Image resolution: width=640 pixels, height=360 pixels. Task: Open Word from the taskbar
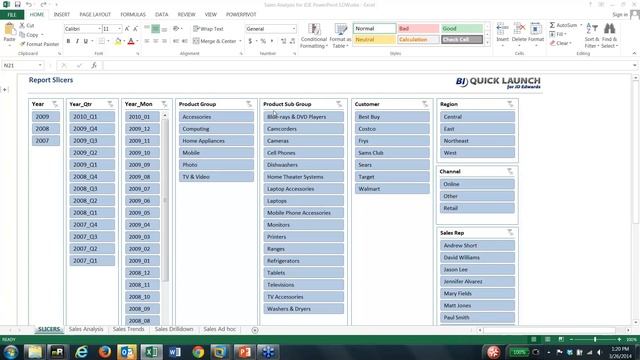[175, 352]
